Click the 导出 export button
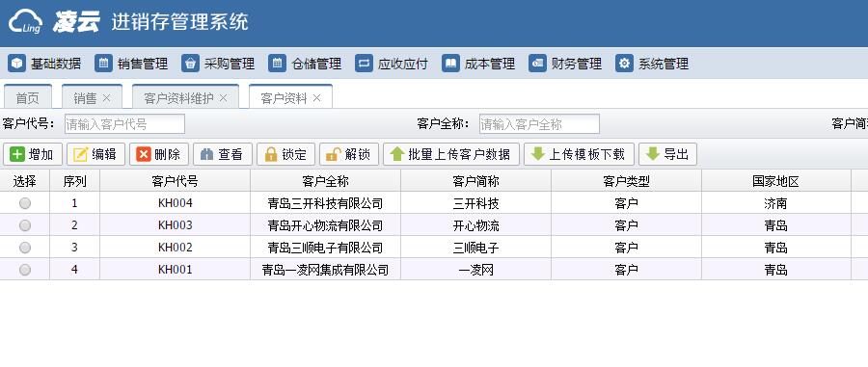The height and width of the screenshot is (367, 868). pos(667,154)
